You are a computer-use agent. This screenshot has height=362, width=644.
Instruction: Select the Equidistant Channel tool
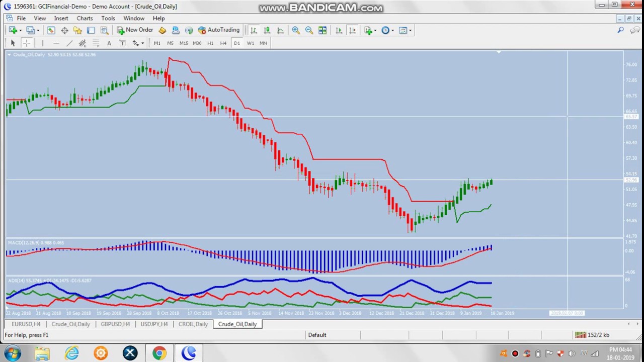pos(83,43)
